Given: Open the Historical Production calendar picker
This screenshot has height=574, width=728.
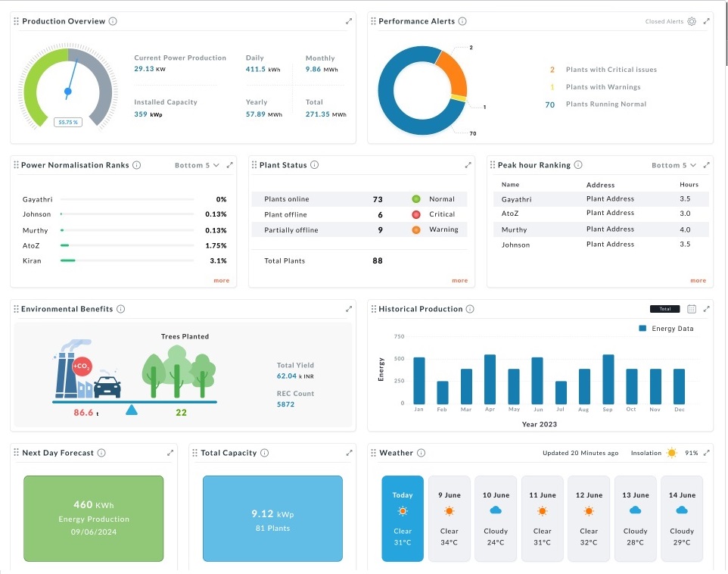Looking at the screenshot, I should [692, 309].
